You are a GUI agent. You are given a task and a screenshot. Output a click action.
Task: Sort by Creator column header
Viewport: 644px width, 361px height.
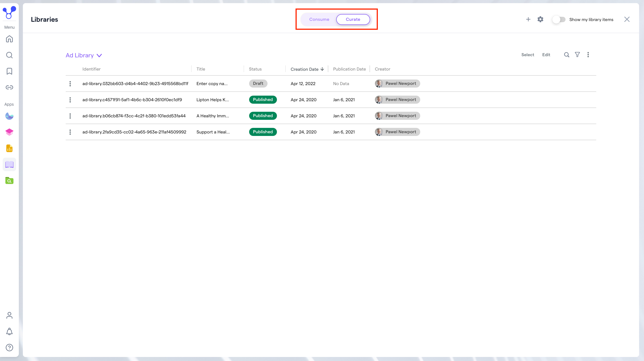(383, 69)
